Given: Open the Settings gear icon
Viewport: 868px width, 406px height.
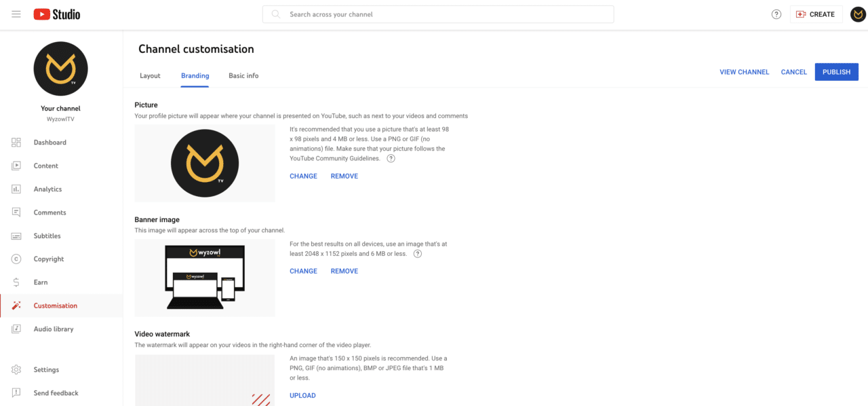Looking at the screenshot, I should 16,369.
